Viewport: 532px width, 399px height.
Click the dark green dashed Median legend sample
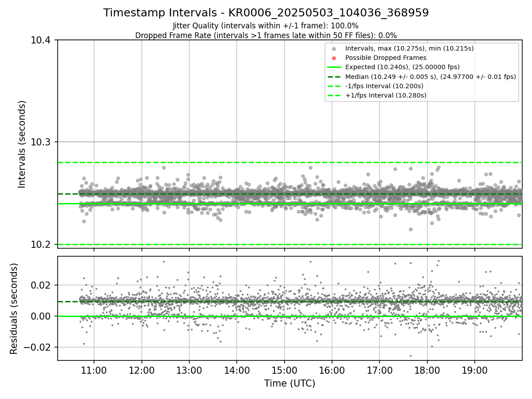[x=334, y=77]
